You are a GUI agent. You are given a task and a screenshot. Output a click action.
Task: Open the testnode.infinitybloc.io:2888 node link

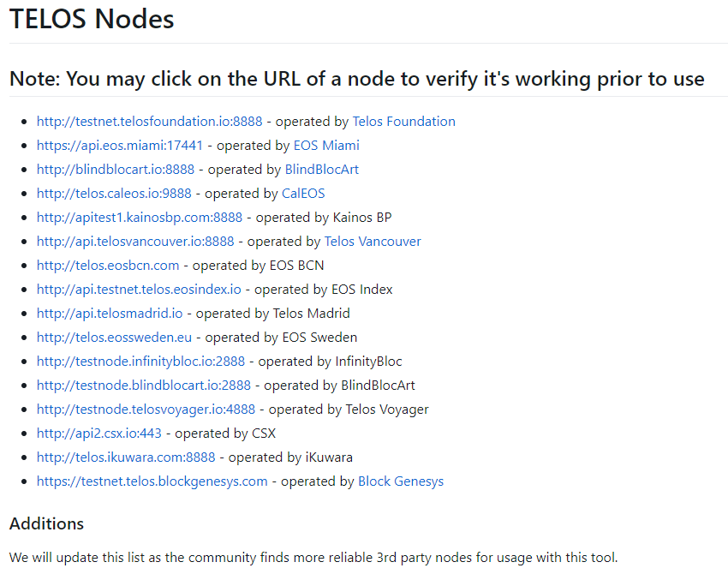[140, 362]
